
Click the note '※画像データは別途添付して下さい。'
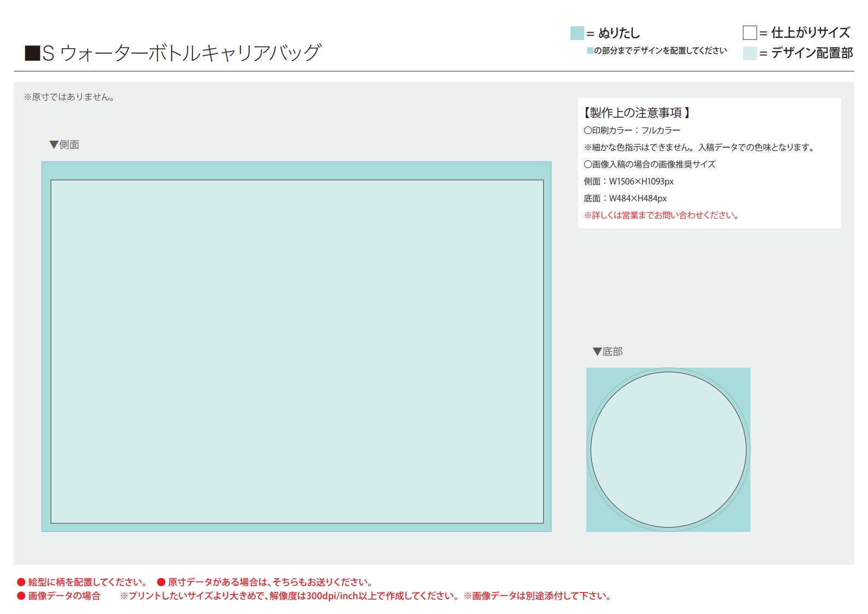click(x=539, y=595)
